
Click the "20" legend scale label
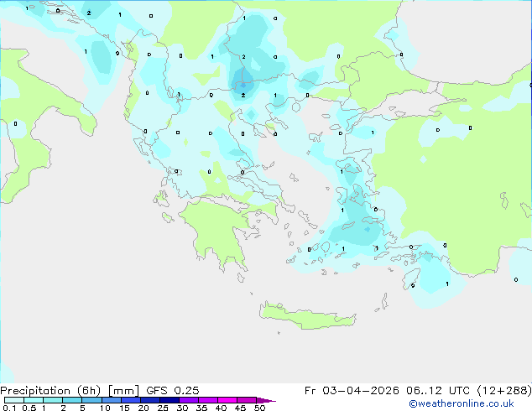pyautogui.click(x=143, y=408)
